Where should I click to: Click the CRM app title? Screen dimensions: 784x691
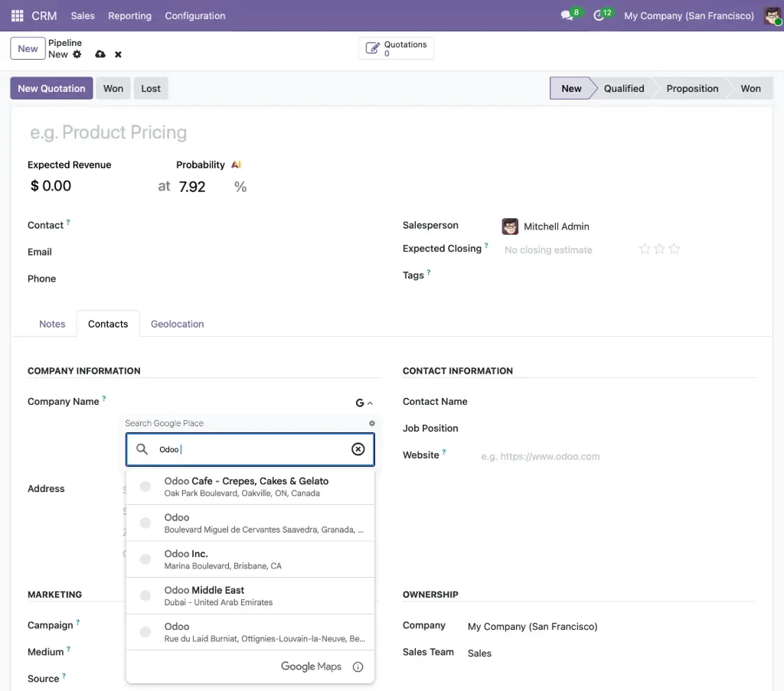point(44,15)
